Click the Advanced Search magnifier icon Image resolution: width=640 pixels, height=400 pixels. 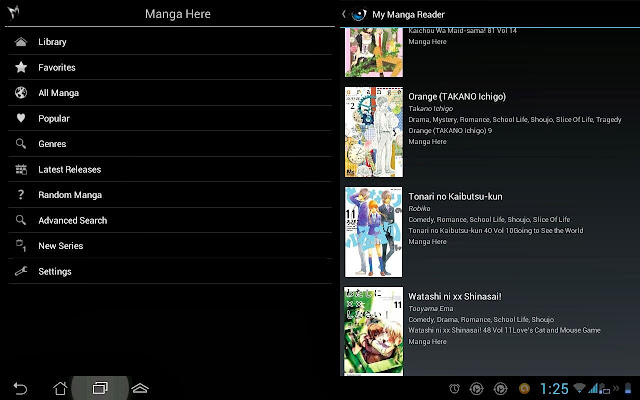(x=21, y=220)
